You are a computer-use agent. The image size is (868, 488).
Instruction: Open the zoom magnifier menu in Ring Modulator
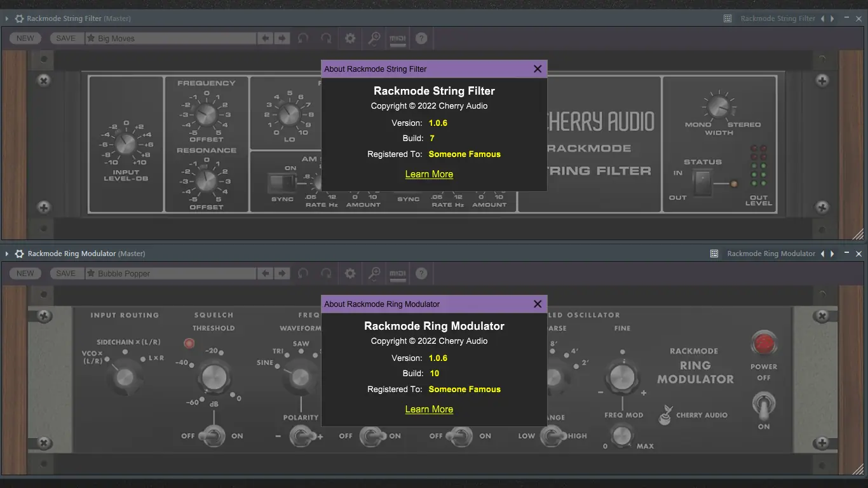pos(374,273)
